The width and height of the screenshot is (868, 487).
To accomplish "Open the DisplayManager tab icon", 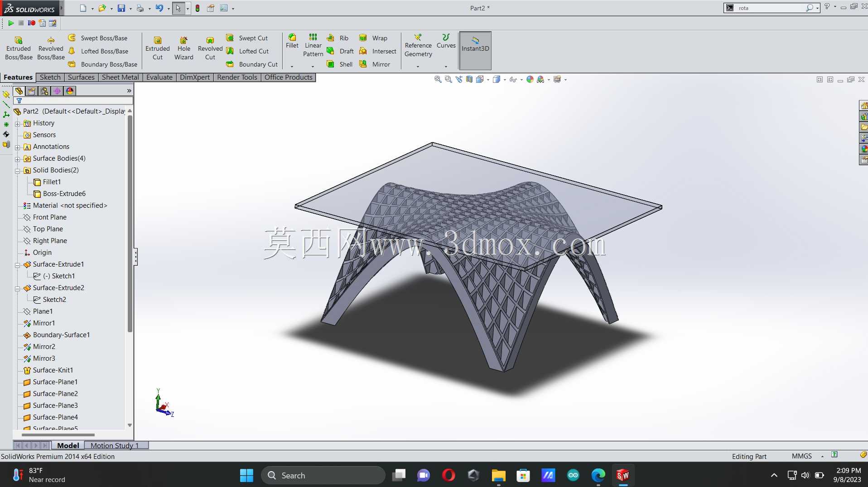I will click(70, 91).
